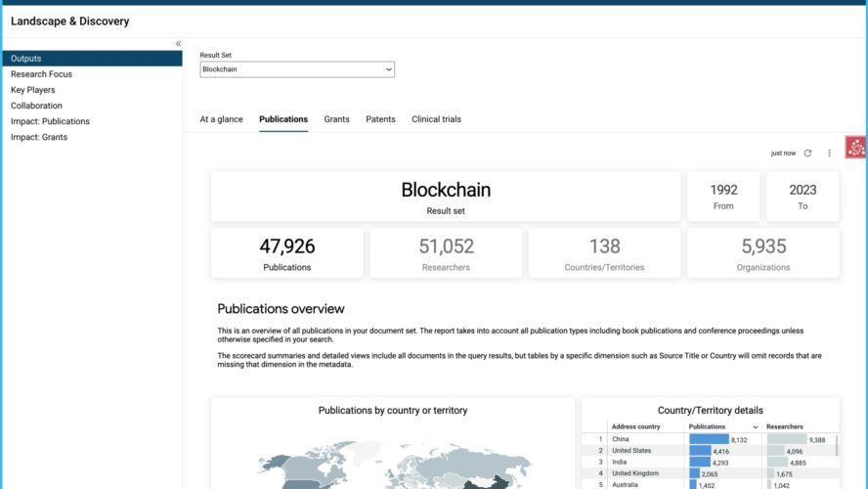Collapse the left sidebar with double-chevron icon
This screenshot has width=868, height=489.
(x=178, y=44)
